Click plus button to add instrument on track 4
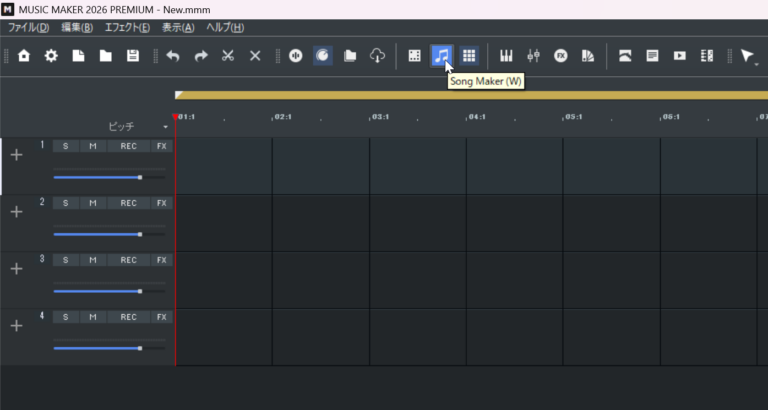 tap(17, 326)
